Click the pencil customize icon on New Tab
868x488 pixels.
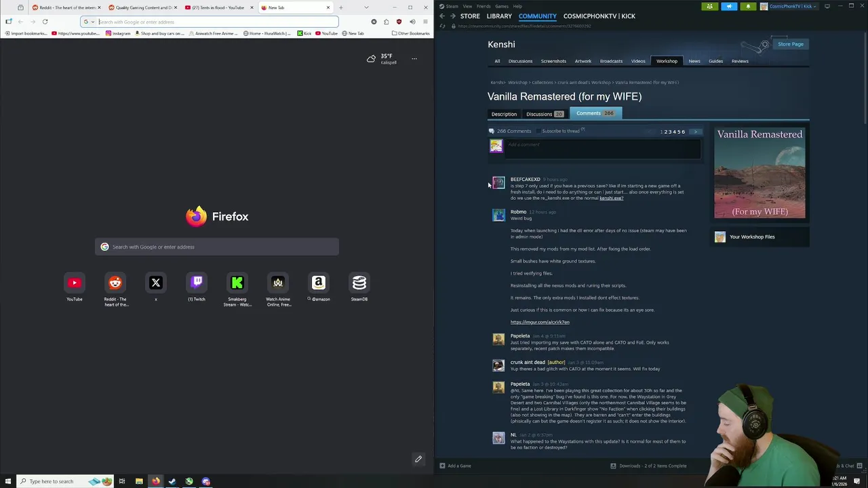(x=418, y=459)
